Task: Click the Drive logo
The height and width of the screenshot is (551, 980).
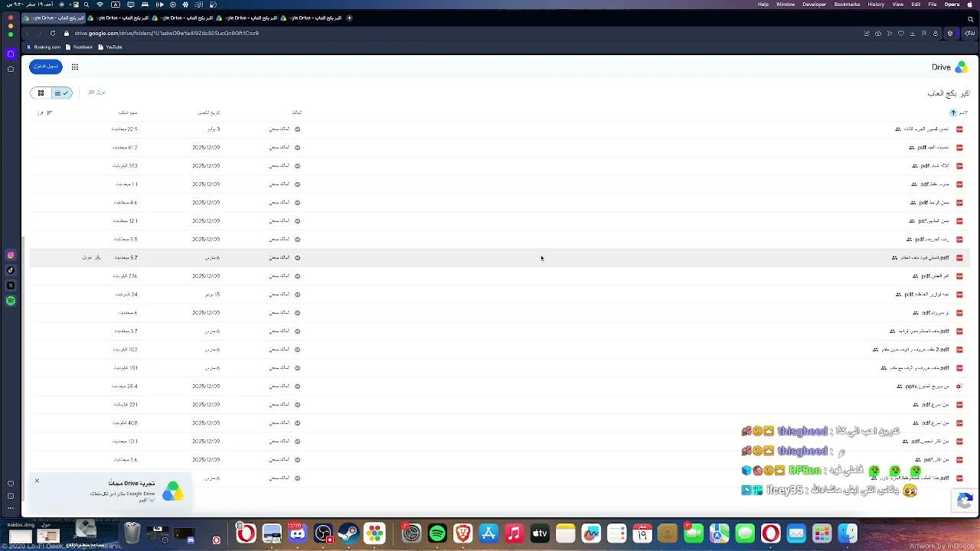Action: click(949, 67)
